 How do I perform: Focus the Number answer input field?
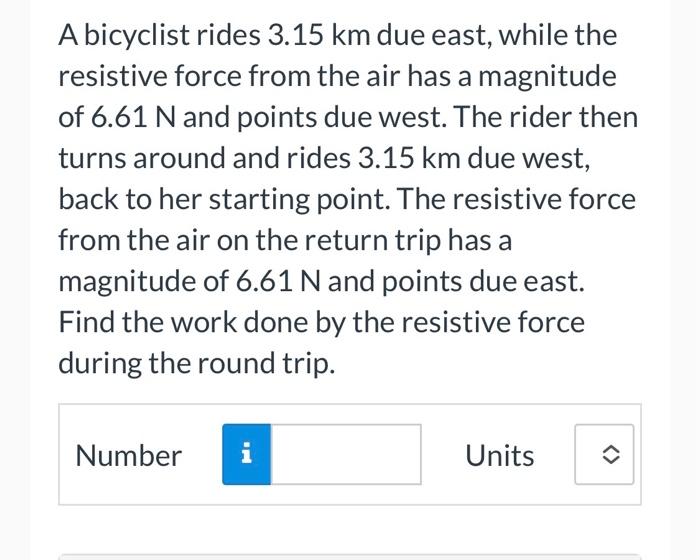coord(346,454)
